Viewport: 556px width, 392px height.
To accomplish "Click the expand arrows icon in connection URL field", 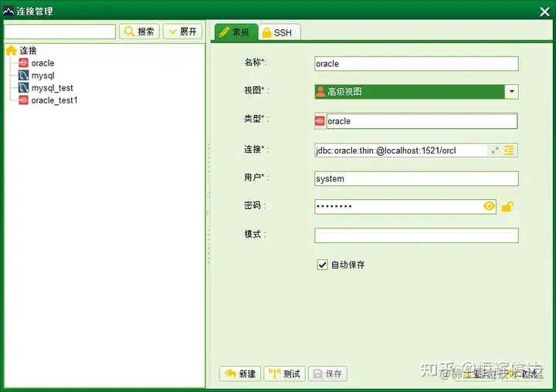I will coord(495,150).
